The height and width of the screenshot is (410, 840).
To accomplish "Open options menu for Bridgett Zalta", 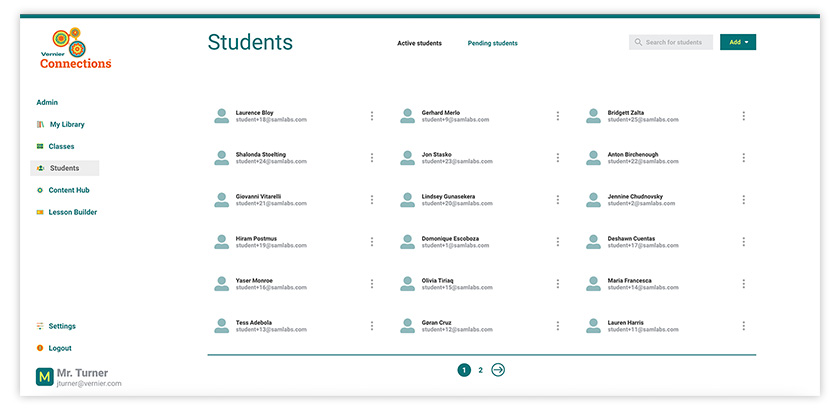I will pos(744,116).
